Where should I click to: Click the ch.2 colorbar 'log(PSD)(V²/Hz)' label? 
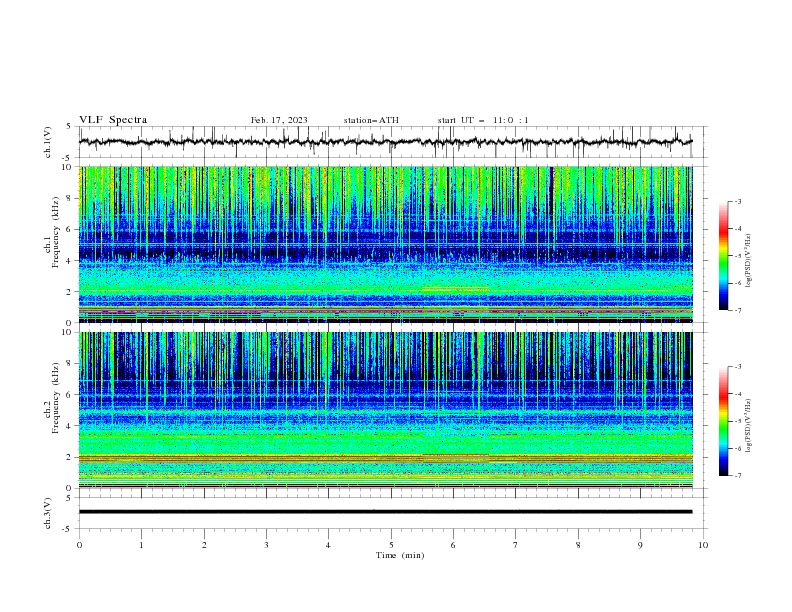coord(748,425)
